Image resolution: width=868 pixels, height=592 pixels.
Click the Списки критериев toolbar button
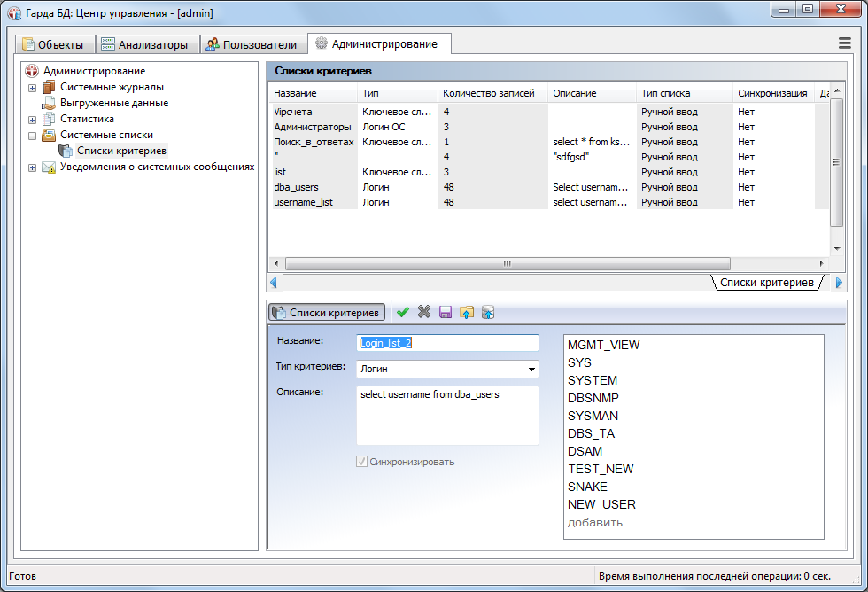point(327,312)
